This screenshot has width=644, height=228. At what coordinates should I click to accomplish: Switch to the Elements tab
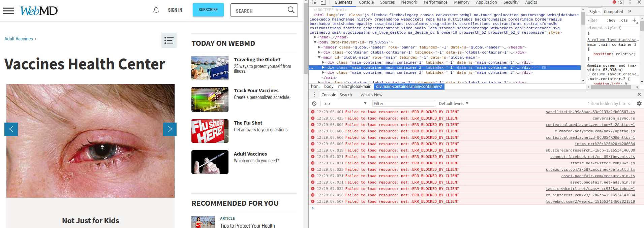(343, 2)
